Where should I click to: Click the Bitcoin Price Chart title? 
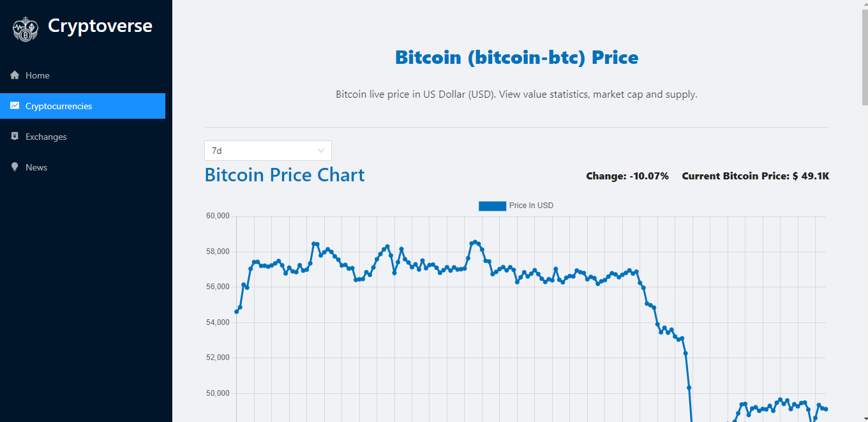coord(285,174)
